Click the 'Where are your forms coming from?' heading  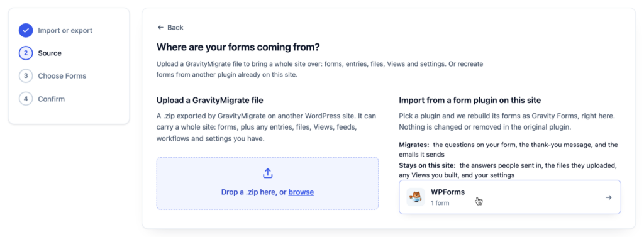(x=238, y=47)
